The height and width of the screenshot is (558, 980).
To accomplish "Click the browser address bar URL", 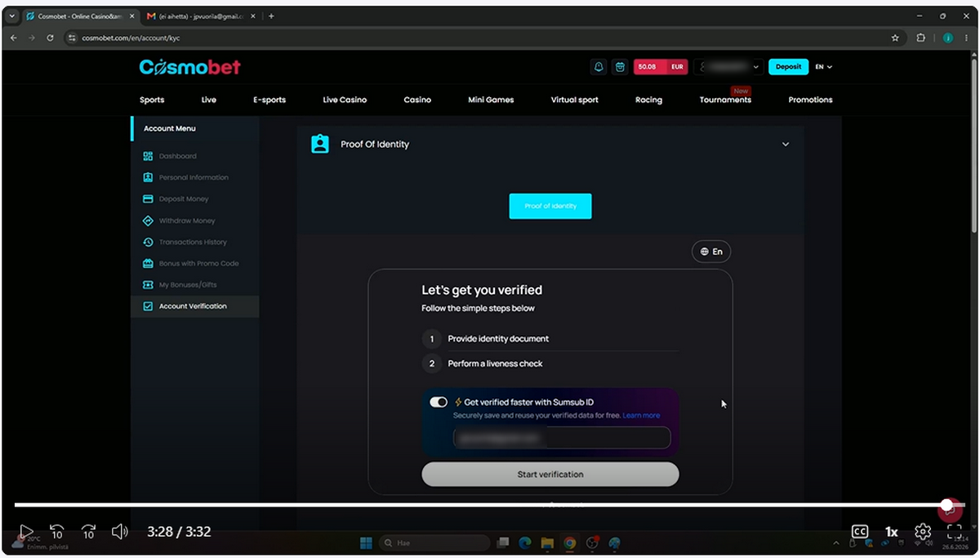I will point(131,38).
